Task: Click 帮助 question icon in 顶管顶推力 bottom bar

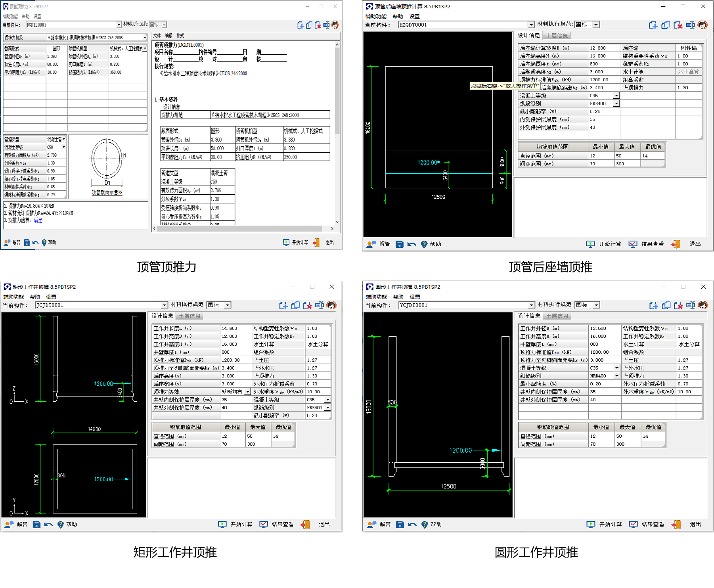Action: 44,243
